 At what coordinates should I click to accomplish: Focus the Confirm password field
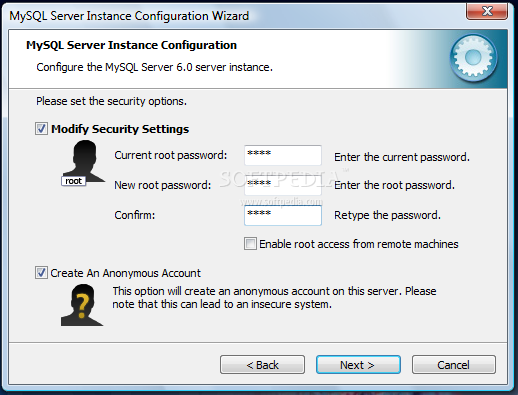[x=283, y=215]
